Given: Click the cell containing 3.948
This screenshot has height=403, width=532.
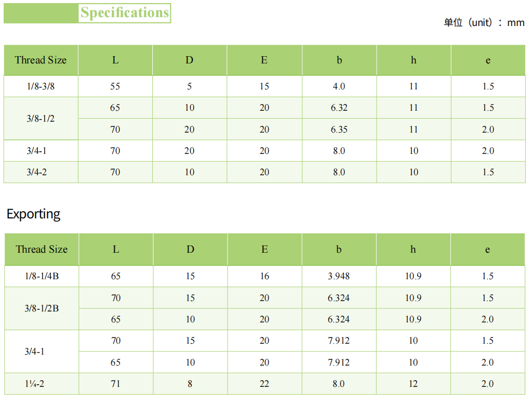Looking at the screenshot, I should (339, 276).
